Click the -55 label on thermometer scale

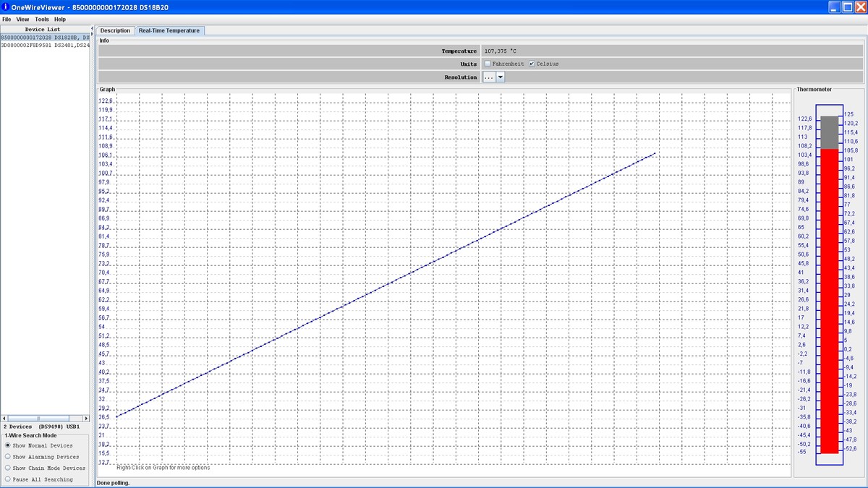click(801, 452)
